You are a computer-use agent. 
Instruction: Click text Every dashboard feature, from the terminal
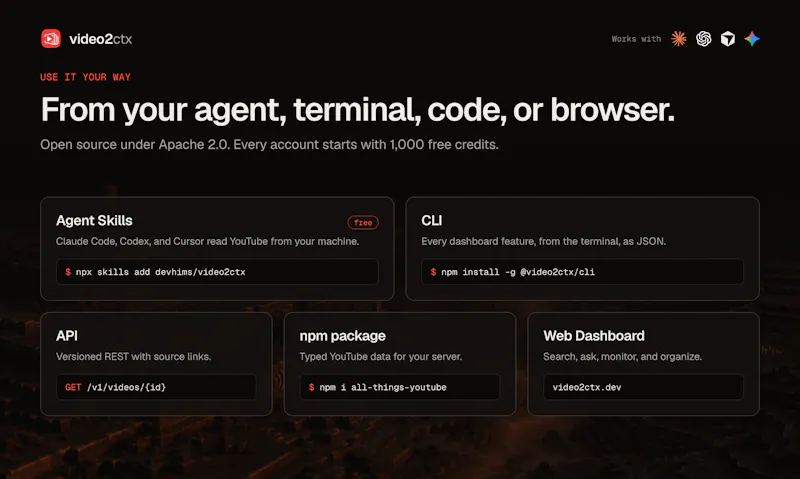[x=544, y=241]
